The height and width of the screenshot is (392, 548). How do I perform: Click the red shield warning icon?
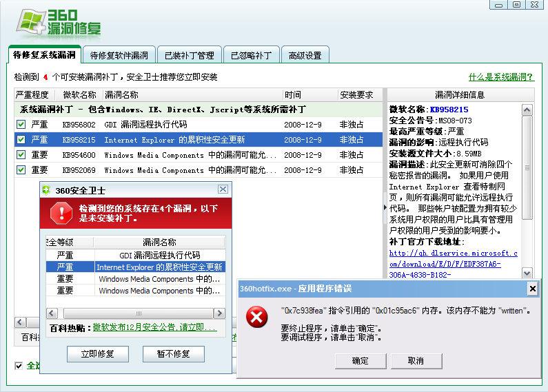click(x=61, y=213)
